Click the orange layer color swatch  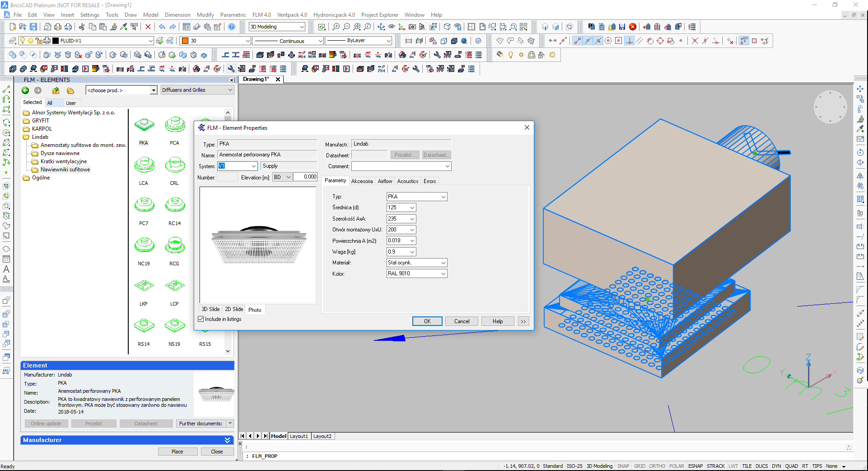coord(185,41)
